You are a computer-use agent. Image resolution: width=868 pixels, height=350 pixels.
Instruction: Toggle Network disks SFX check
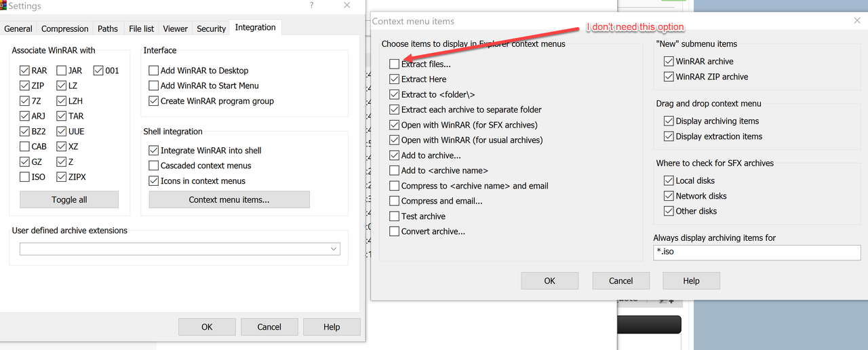[x=669, y=196]
